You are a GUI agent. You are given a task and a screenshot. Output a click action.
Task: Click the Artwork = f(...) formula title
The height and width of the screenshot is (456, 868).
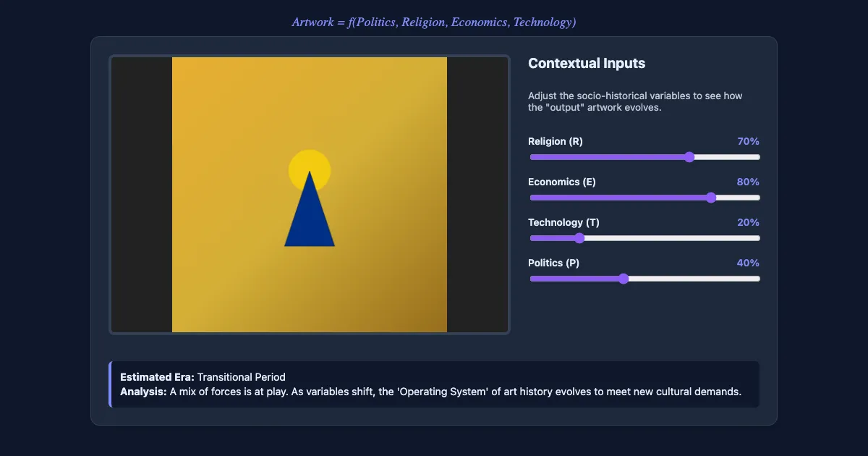(434, 22)
